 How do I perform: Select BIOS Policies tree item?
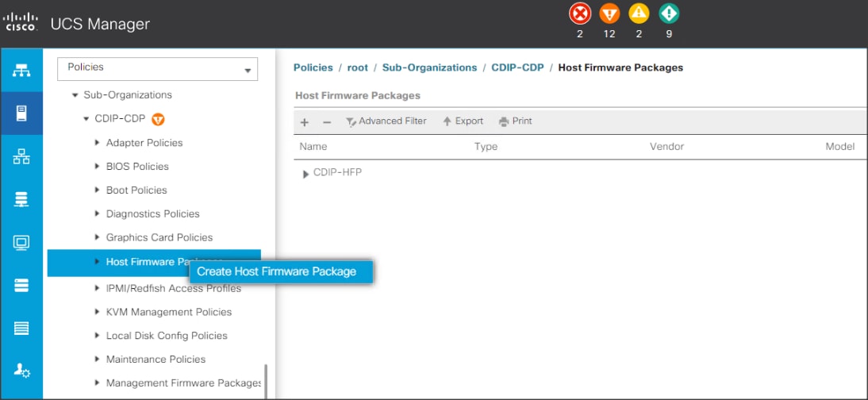(137, 166)
